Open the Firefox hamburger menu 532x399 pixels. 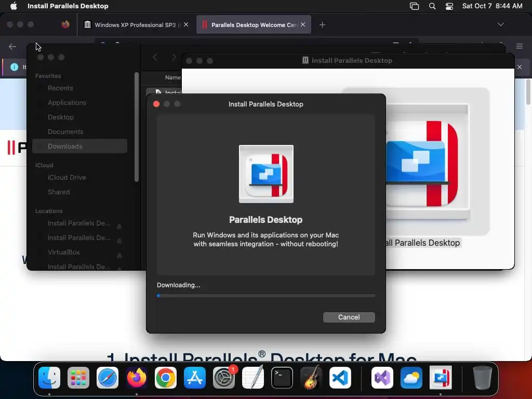520,46
